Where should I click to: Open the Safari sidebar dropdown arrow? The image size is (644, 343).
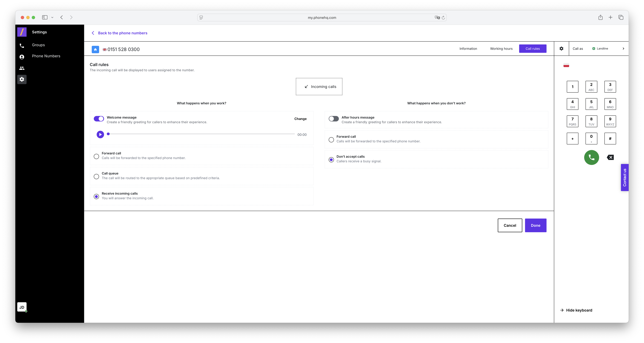coord(52,18)
